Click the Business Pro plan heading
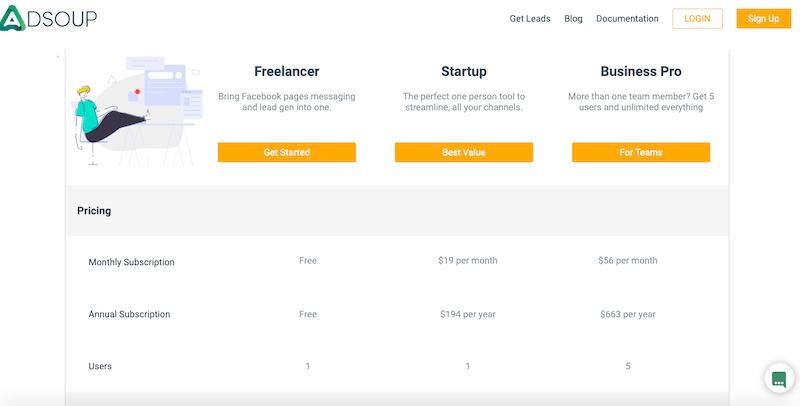Viewport: 800px width, 406px height. 641,71
